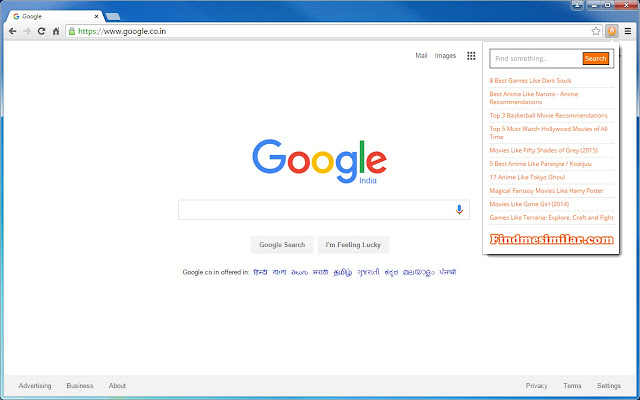Image resolution: width=640 pixels, height=400 pixels.
Task: Close the Google tab
Action: point(96,17)
